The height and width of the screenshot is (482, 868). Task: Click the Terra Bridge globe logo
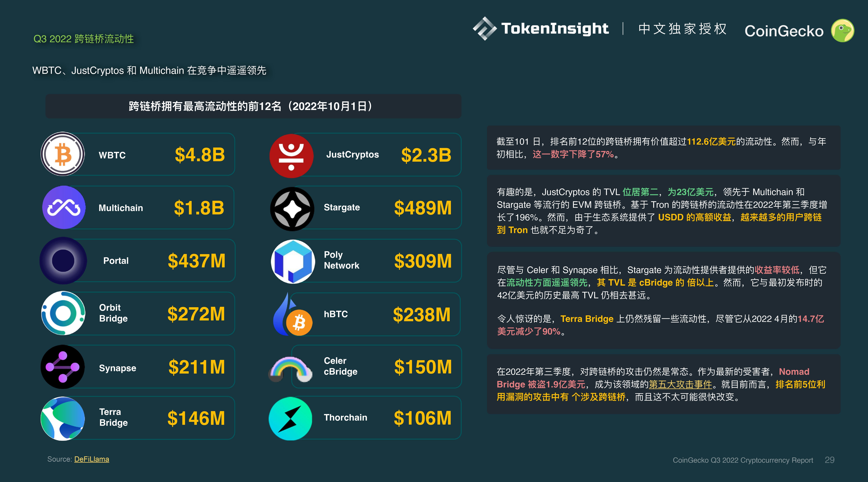click(63, 419)
